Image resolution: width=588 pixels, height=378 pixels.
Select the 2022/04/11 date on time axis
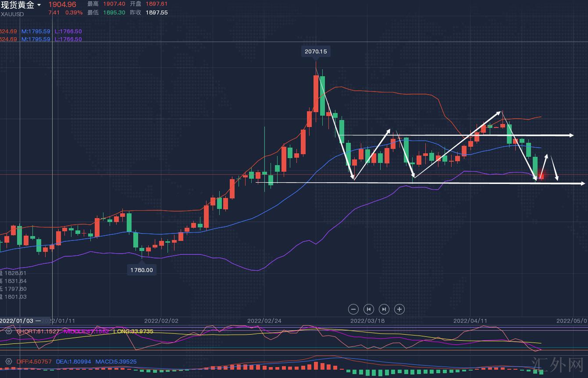click(470, 321)
